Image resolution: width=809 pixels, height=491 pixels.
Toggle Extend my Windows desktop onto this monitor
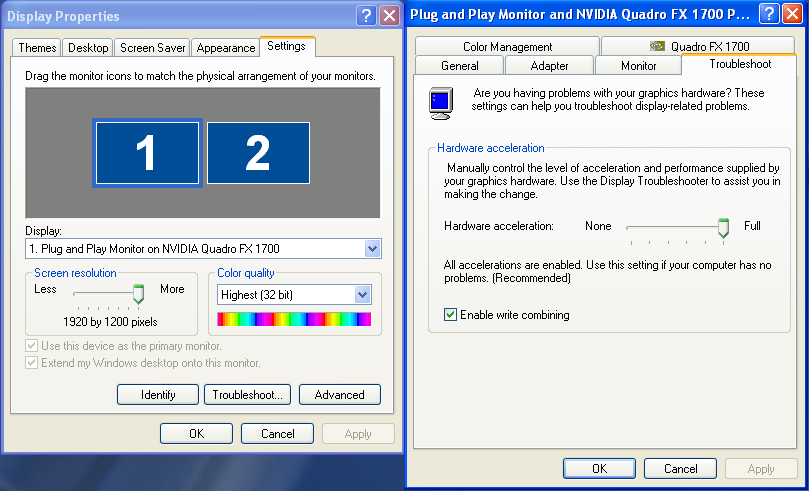coord(31,363)
